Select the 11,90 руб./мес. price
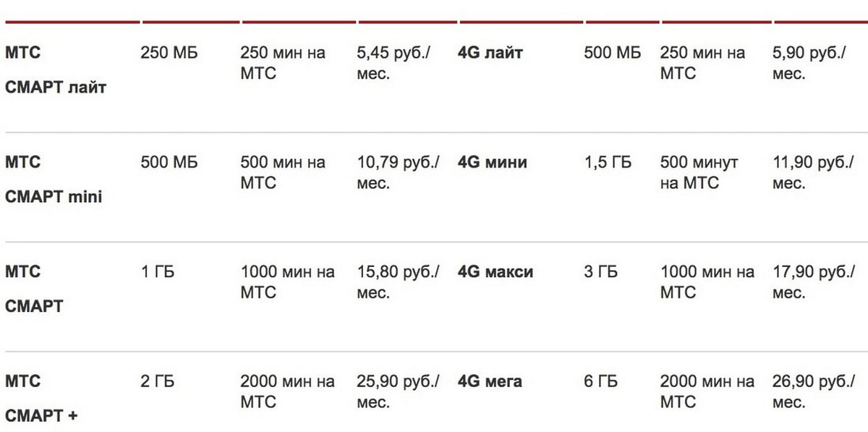The image size is (868, 432). click(814, 172)
